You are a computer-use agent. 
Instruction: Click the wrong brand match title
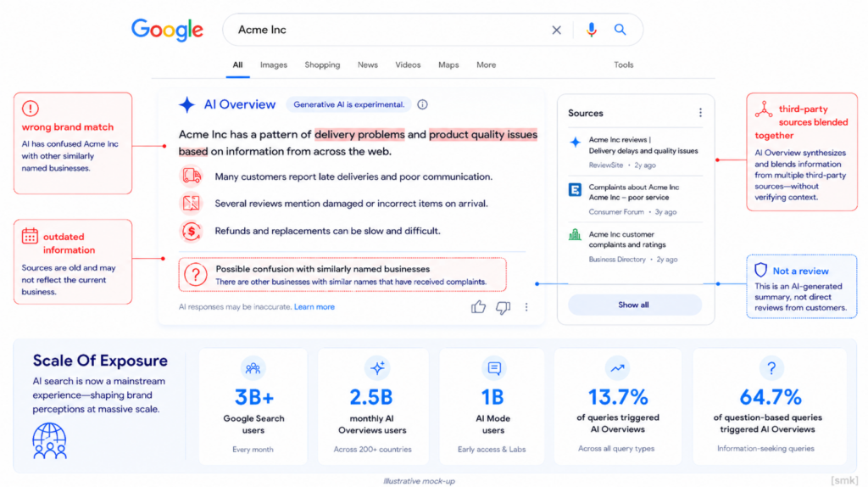coord(68,127)
